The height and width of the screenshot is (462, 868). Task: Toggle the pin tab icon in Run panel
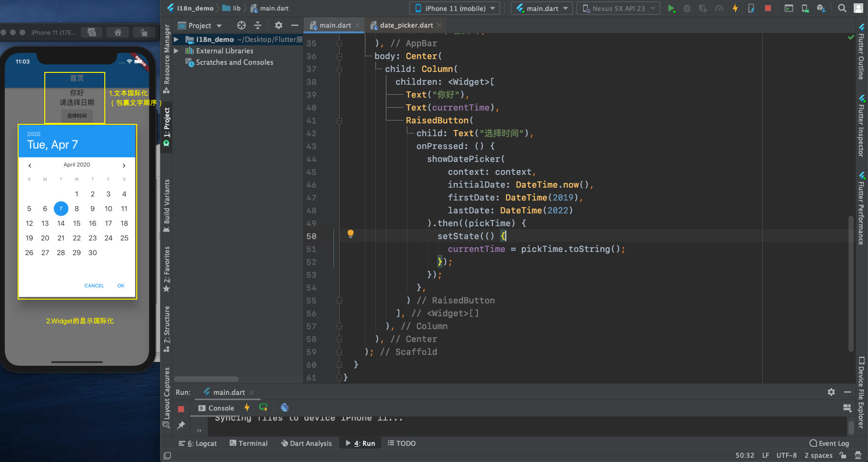(181, 425)
